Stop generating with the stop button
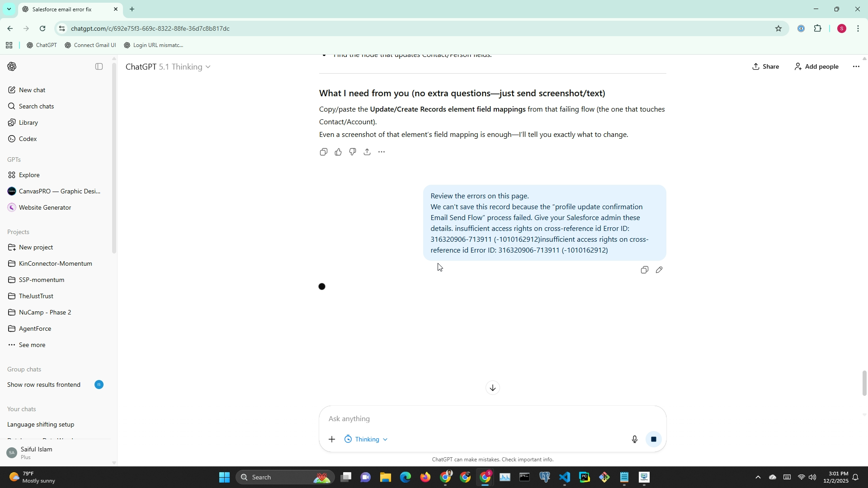868x488 pixels. coord(653,440)
